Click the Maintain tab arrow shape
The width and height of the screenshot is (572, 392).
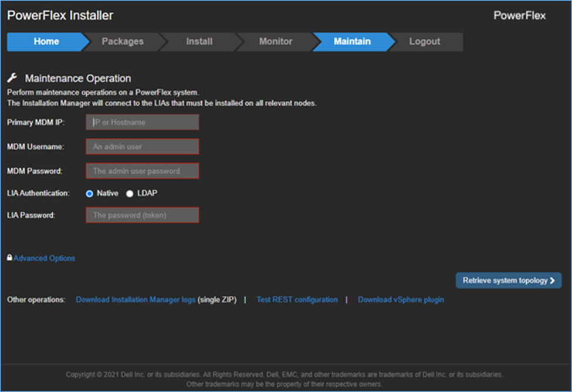pos(351,42)
